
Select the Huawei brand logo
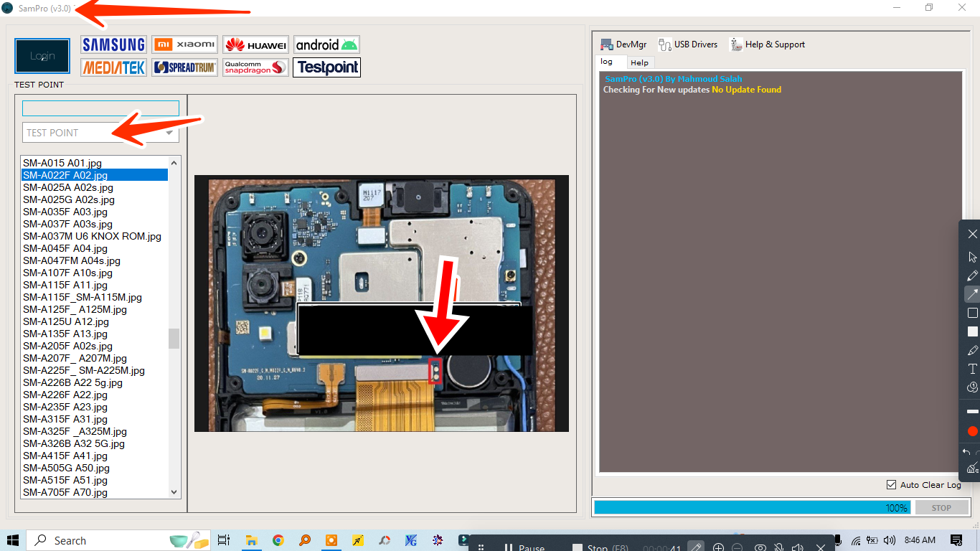click(255, 44)
